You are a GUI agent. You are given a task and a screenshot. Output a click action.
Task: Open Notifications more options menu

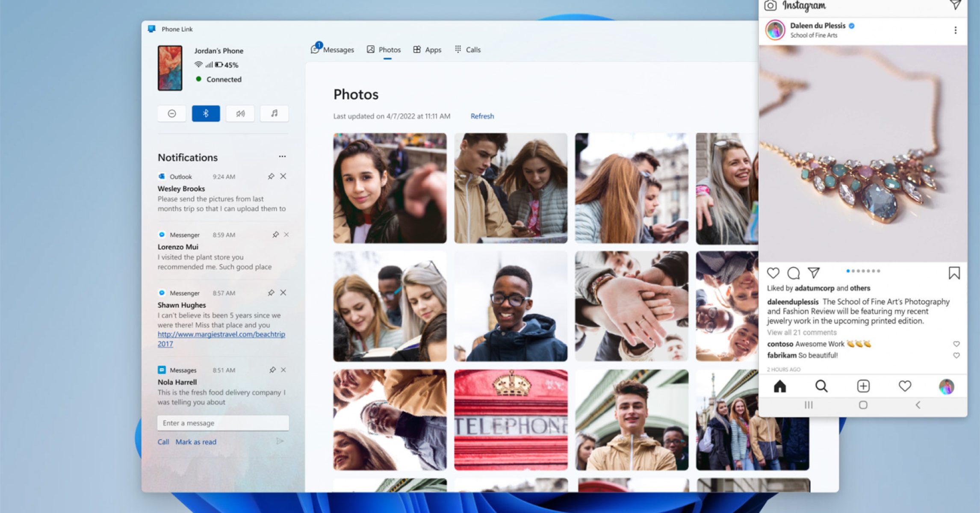pos(282,157)
